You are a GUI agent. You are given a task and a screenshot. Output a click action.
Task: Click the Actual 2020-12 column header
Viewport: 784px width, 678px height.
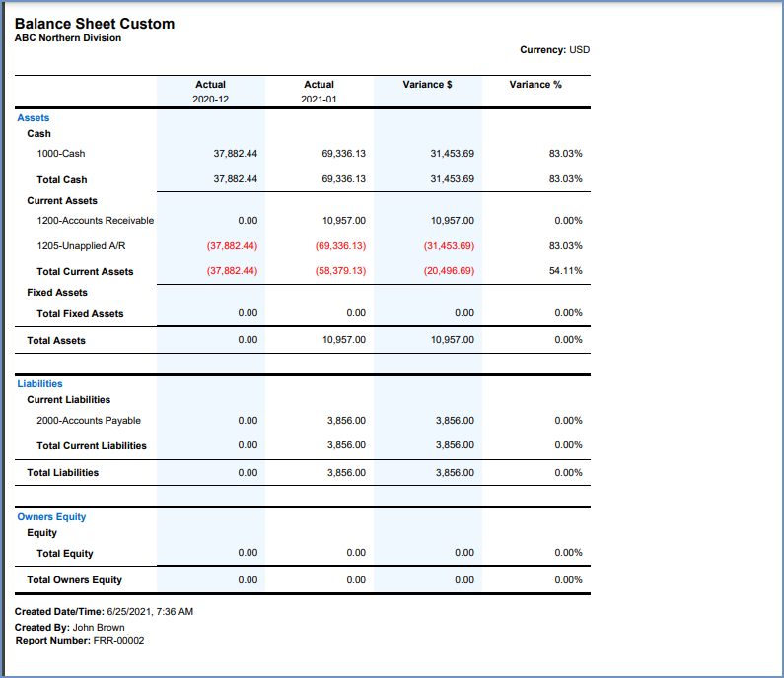pos(210,92)
